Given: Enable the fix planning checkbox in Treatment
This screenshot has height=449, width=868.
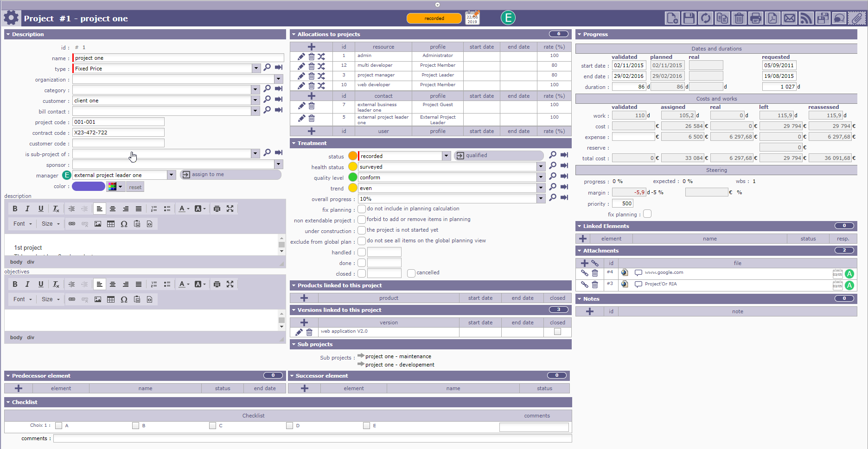Looking at the screenshot, I should pyautogui.click(x=362, y=209).
